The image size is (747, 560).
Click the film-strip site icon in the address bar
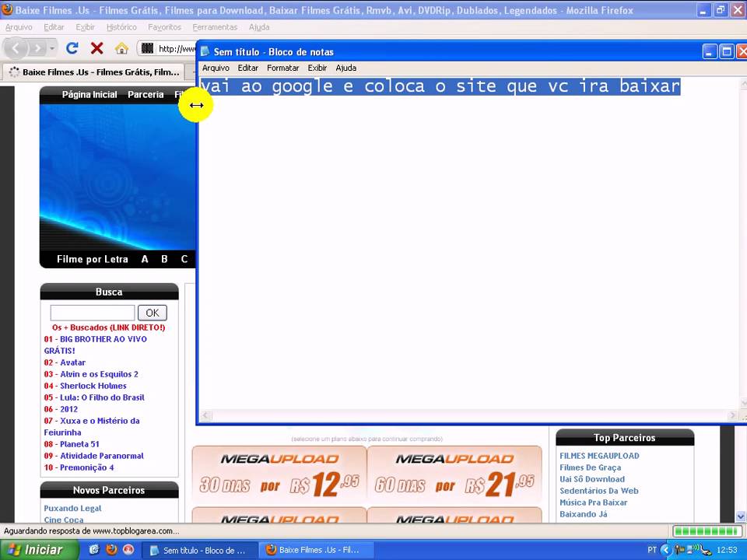[x=148, y=48]
